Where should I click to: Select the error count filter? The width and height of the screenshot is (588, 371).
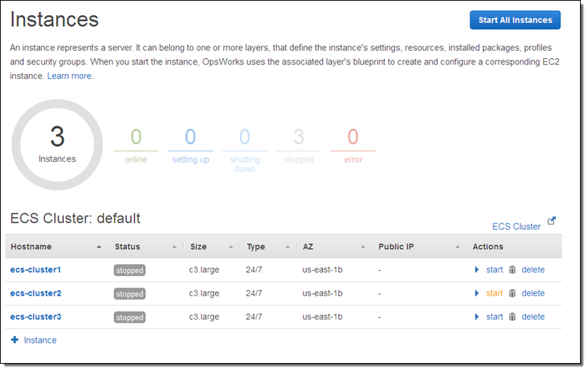pyautogui.click(x=353, y=145)
